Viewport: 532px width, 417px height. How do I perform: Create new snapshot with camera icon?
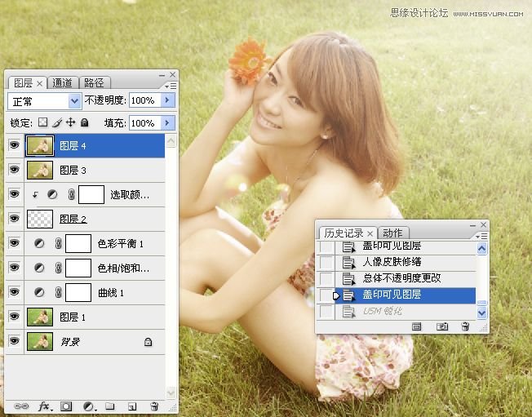(x=443, y=326)
